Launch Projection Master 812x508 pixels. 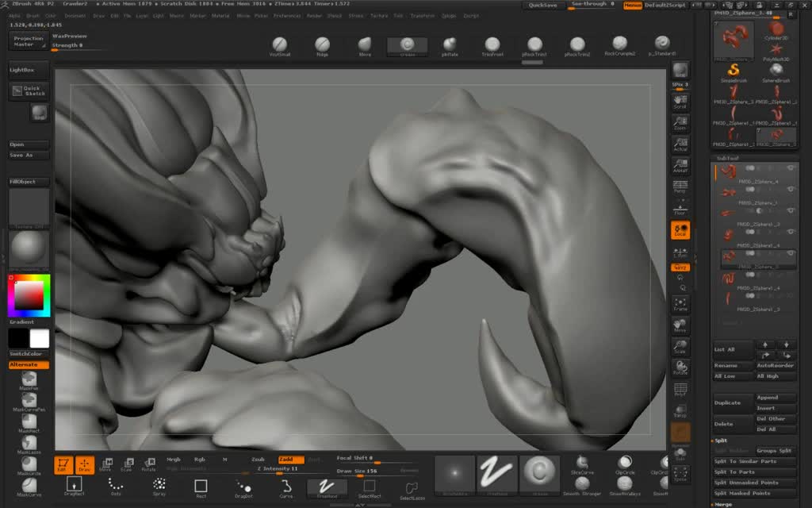[x=29, y=41]
